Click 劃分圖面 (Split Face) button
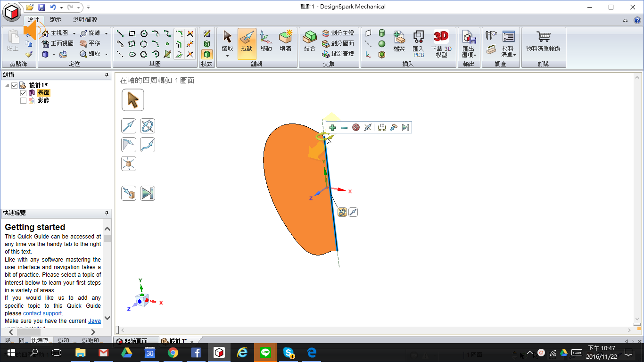This screenshot has width=644, height=362. click(338, 43)
